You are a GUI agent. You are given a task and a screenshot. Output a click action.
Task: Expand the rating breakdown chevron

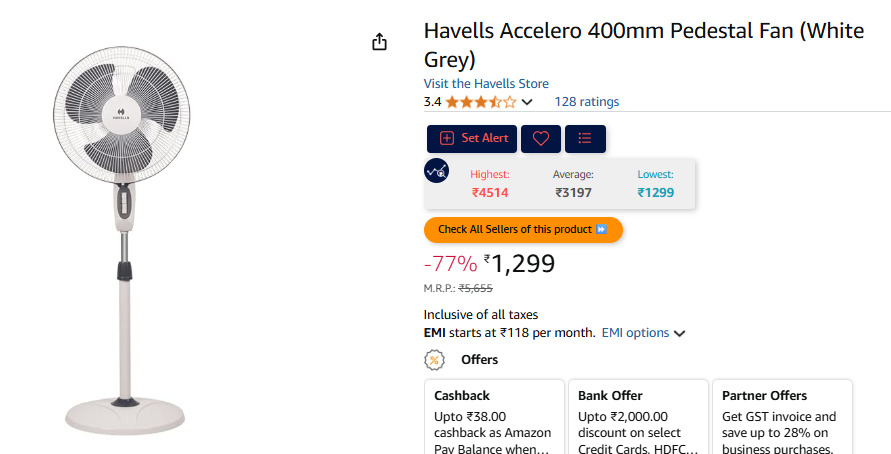pos(527,102)
